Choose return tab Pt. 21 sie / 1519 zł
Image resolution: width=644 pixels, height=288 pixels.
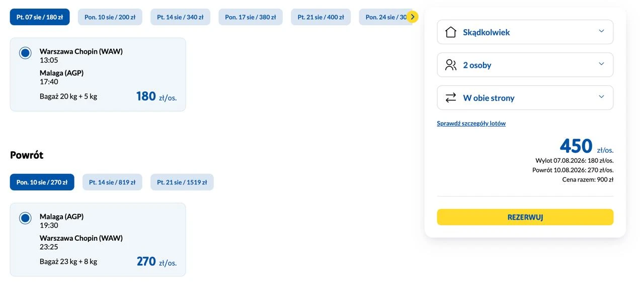(x=182, y=182)
